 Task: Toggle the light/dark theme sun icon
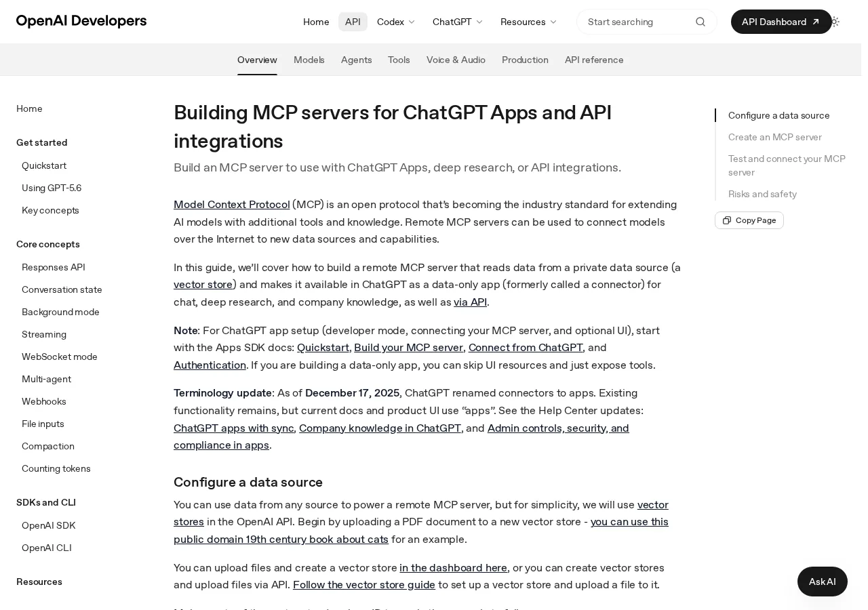coord(835,22)
